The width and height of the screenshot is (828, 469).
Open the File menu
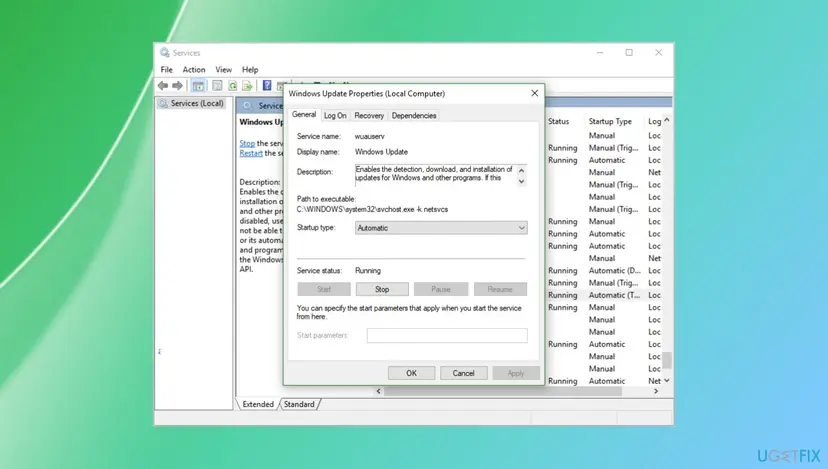click(166, 70)
